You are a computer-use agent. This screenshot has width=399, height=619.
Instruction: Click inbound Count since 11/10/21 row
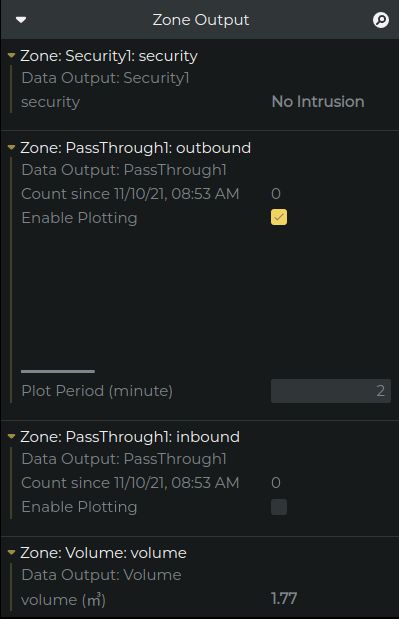point(151,483)
